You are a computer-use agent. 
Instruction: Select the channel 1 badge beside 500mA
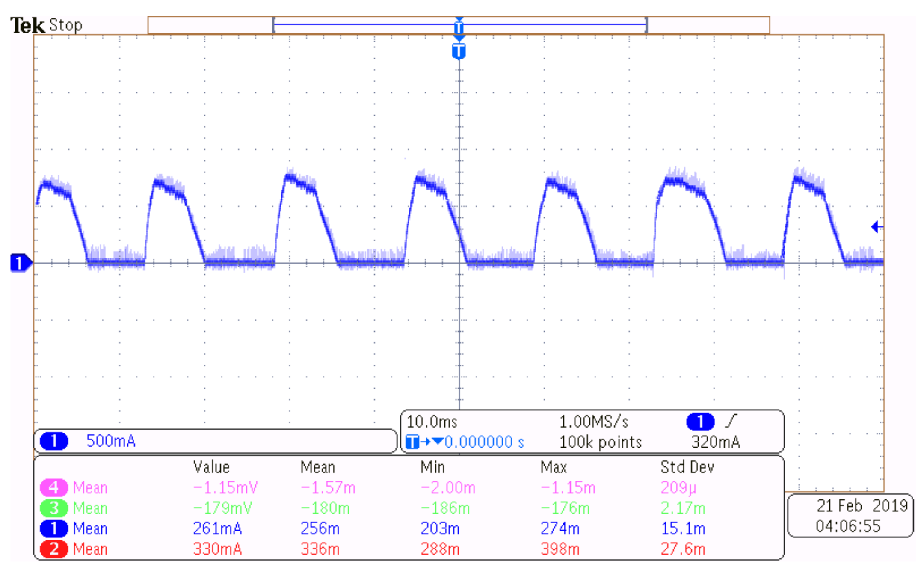tap(54, 441)
